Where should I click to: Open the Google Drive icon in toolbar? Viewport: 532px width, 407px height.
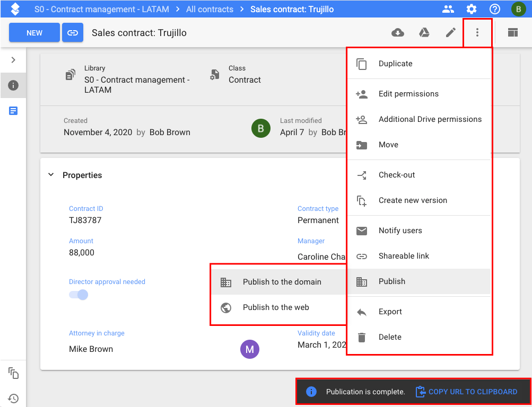click(x=424, y=33)
